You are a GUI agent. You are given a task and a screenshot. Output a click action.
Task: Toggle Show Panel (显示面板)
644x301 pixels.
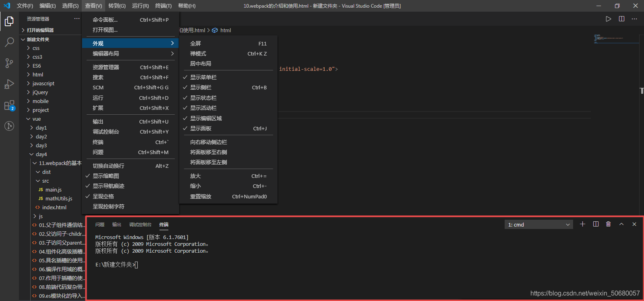(x=228, y=128)
